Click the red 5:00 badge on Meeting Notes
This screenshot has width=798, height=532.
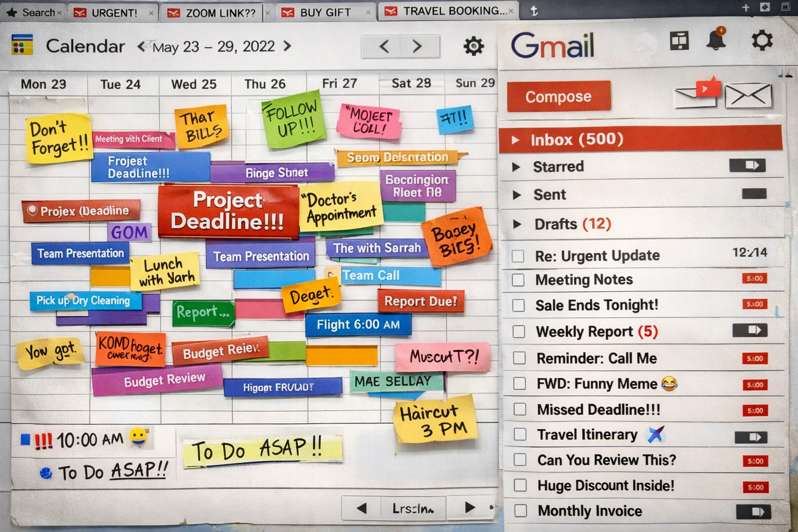pyautogui.click(x=754, y=278)
